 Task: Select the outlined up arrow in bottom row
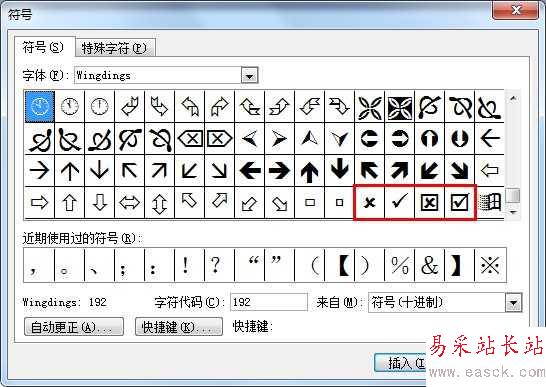pos(70,202)
